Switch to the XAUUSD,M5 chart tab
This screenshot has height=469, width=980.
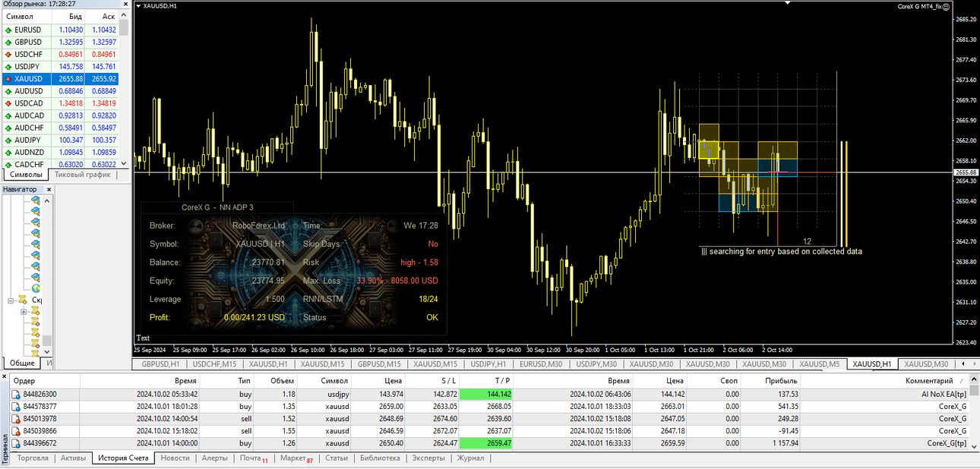point(819,364)
